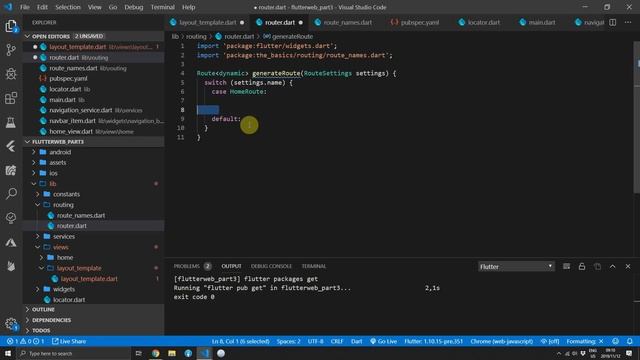640x360 pixels.
Task: Open the Debug menu
Action: [x=134, y=7]
